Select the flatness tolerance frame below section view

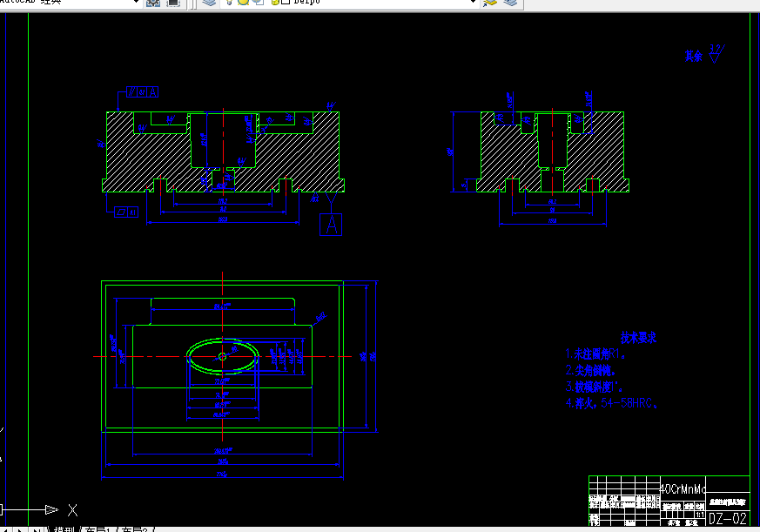click(x=126, y=212)
